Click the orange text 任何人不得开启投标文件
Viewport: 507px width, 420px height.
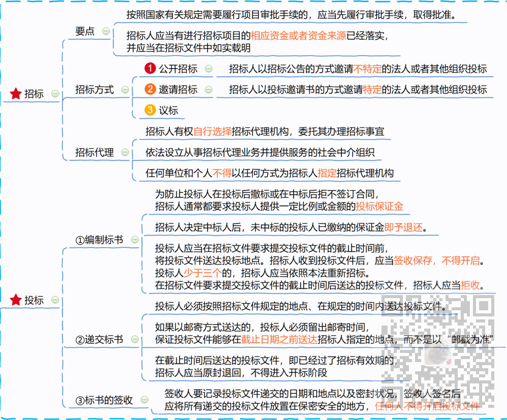click(x=427, y=406)
